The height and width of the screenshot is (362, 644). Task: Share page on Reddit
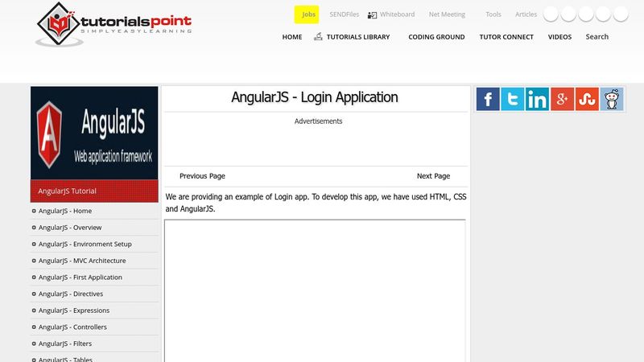612,99
